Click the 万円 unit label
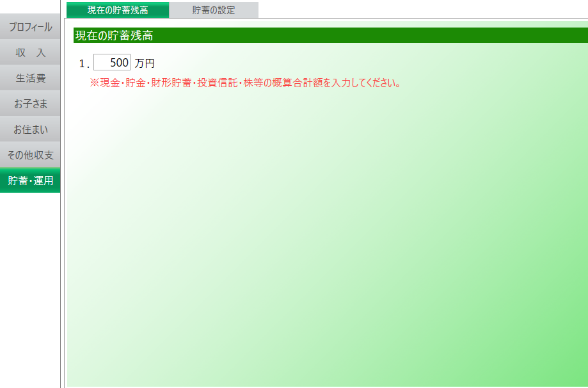The width and height of the screenshot is (588, 388). (145, 63)
